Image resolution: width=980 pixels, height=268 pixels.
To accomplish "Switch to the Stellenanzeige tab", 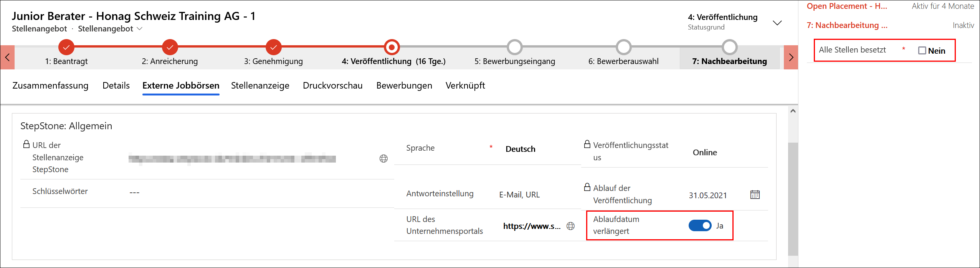I will [x=260, y=85].
